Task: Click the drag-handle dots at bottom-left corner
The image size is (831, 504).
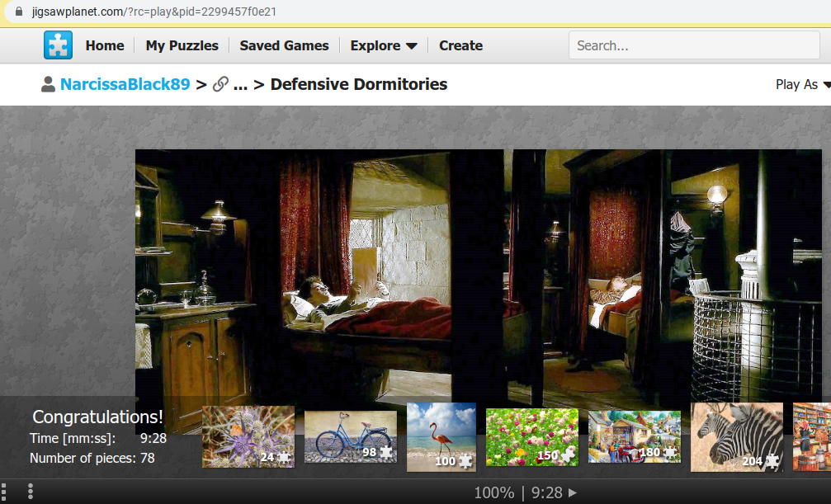Action: point(3,492)
